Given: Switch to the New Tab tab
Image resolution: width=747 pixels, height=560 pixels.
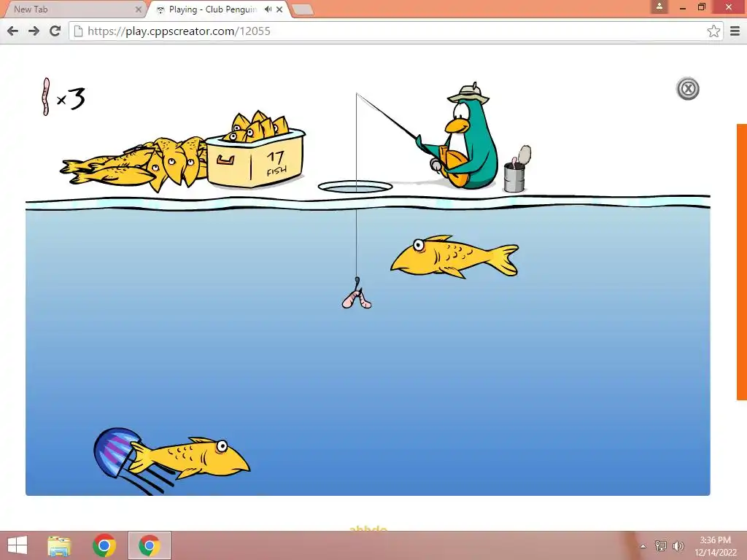Looking at the screenshot, I should [x=73, y=9].
